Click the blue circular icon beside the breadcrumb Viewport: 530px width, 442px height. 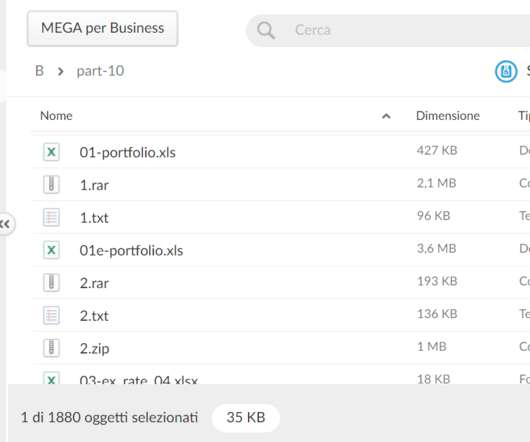pyautogui.click(x=506, y=71)
